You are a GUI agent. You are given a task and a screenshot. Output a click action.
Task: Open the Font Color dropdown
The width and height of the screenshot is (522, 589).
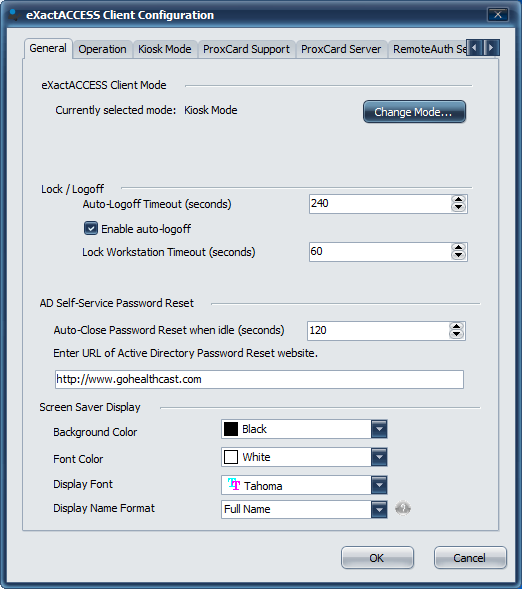coord(379,457)
